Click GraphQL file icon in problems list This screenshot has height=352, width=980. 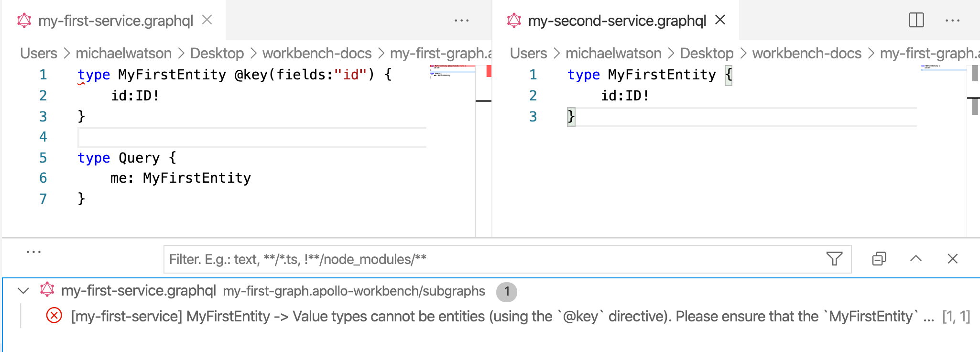pyautogui.click(x=47, y=290)
